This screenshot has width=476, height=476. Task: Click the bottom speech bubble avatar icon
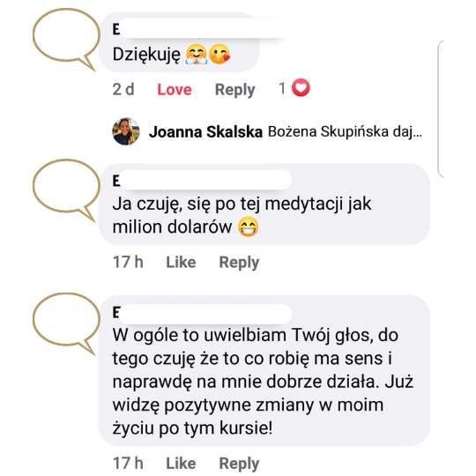[x=66, y=324]
